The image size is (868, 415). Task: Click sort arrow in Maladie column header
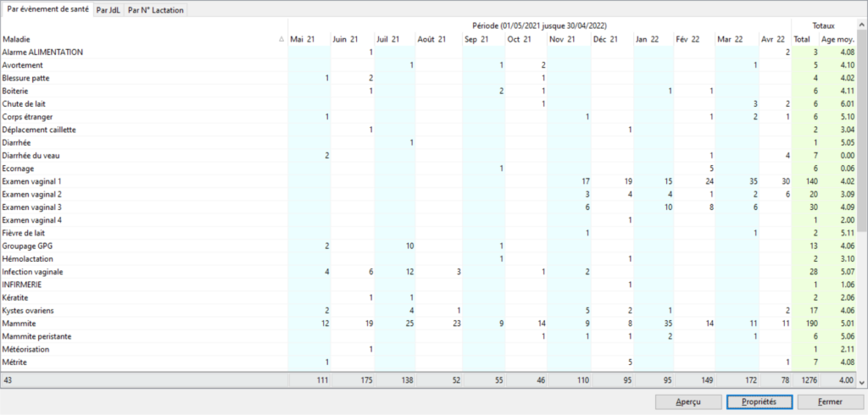pyautogui.click(x=281, y=40)
